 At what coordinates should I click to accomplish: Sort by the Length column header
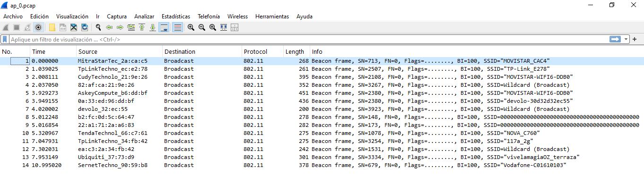click(296, 52)
